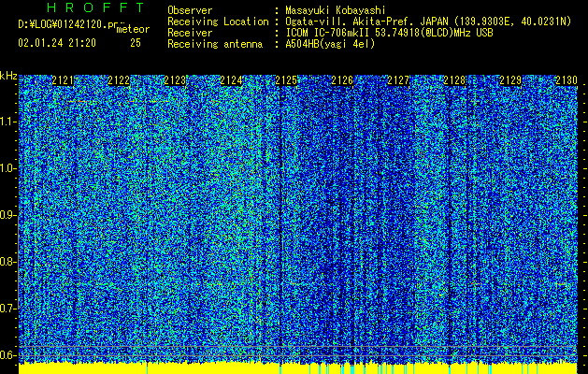Click the Ogata-vill. Akita-Pref. JAPAN location text
Viewport: 588px width, 374px height.
click(428, 22)
